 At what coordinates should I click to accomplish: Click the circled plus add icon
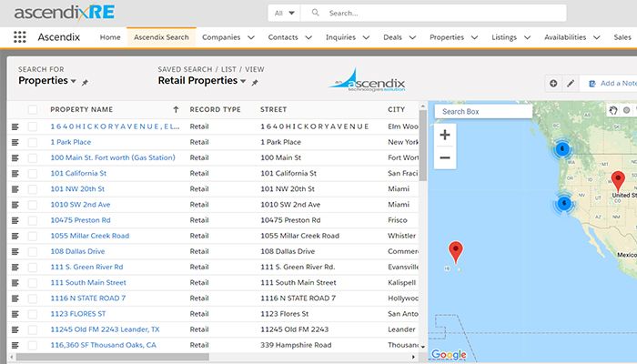[553, 83]
